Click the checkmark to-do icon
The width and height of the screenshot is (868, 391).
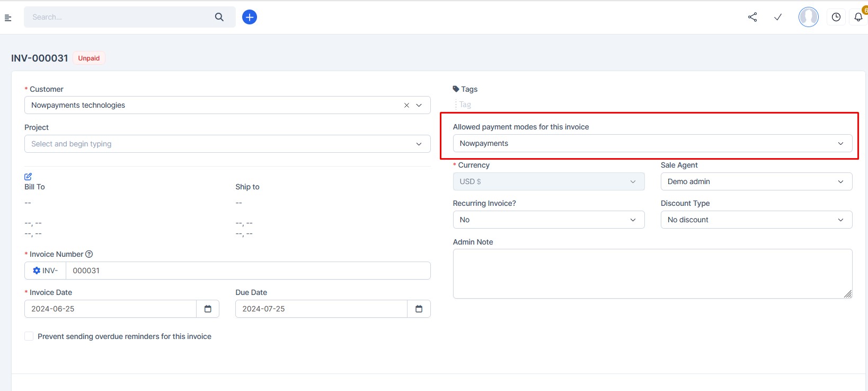point(778,17)
